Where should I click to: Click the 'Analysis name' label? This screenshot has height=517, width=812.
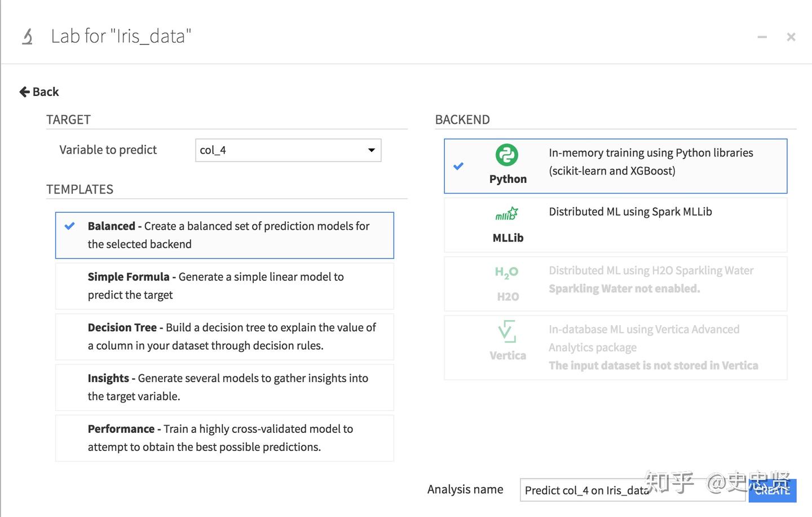point(465,489)
